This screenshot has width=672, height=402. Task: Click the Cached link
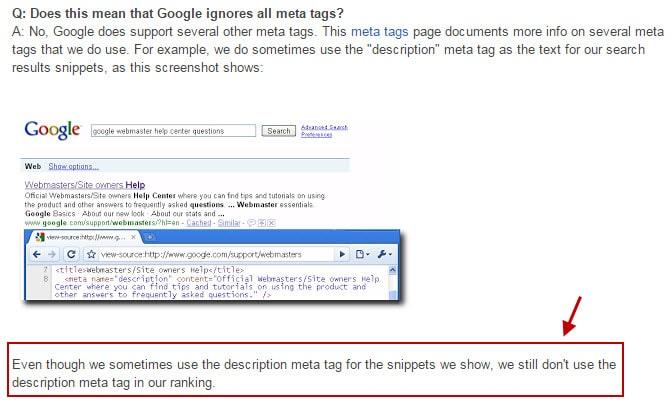point(199,223)
